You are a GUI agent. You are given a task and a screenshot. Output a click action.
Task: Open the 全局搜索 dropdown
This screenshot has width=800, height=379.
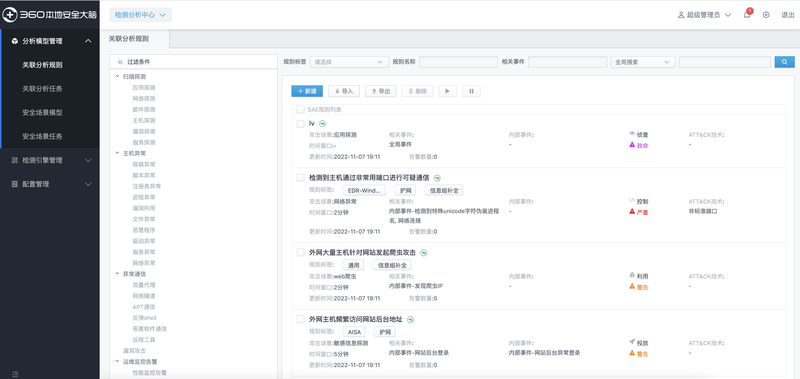tap(643, 62)
